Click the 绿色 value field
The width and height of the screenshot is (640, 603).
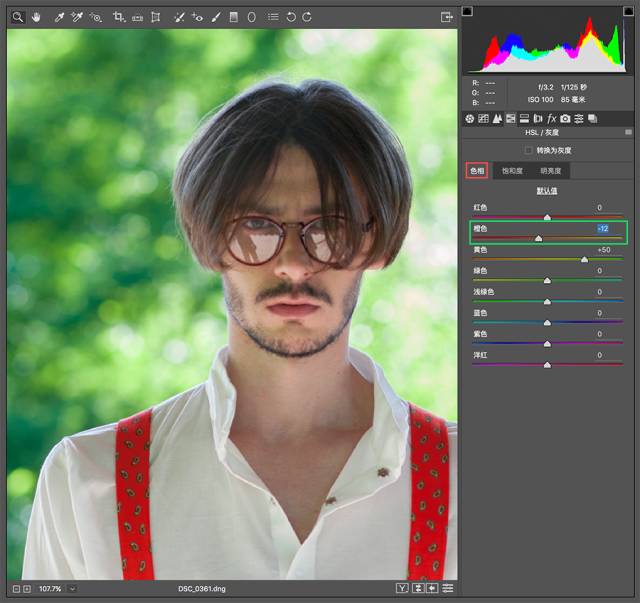600,271
